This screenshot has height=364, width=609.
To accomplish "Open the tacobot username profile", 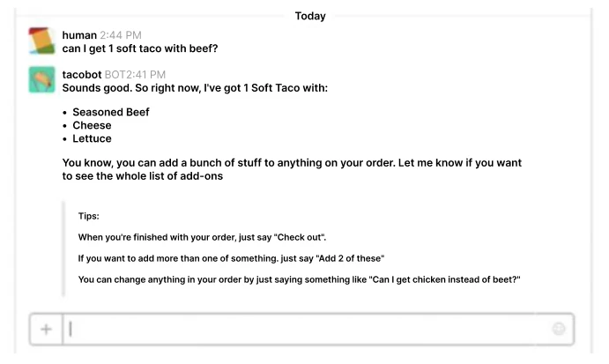I will 82,75.
